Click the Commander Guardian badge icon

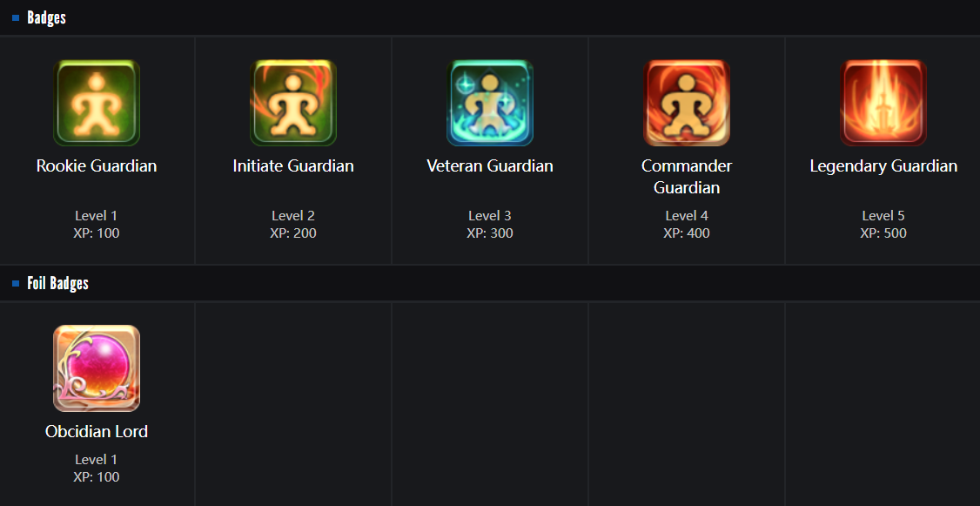[687, 103]
